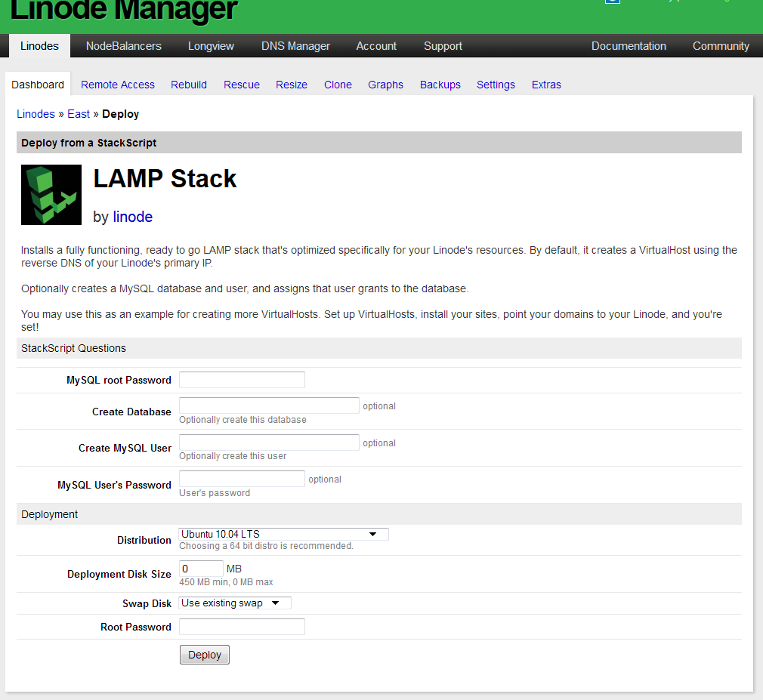763x700 pixels.
Task: Open the Distribution dropdown
Action: pos(284,534)
